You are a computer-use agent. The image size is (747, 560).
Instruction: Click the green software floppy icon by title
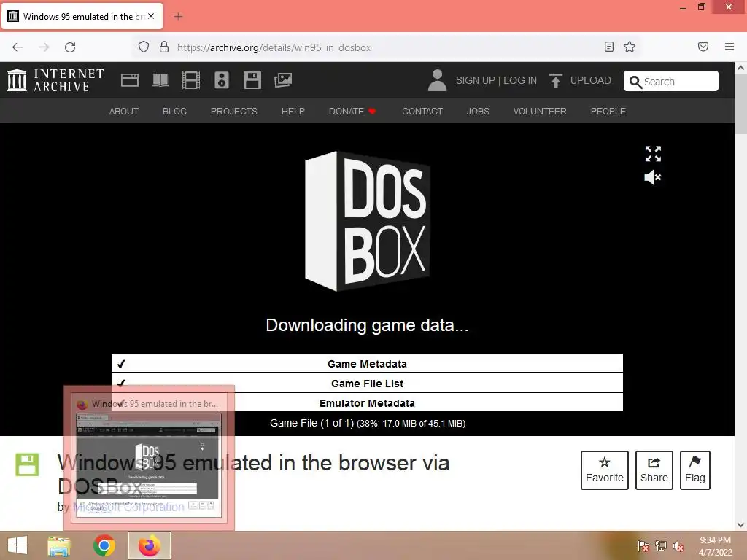click(27, 464)
